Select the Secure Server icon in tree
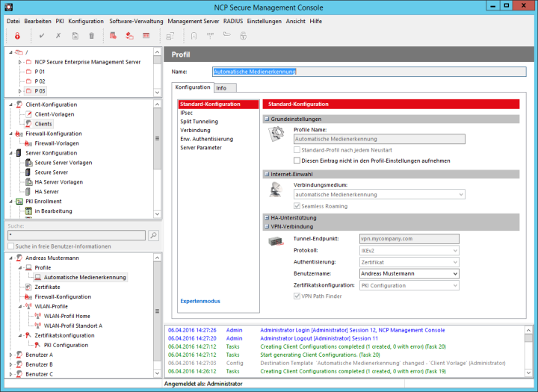The image size is (538, 392). click(28, 172)
